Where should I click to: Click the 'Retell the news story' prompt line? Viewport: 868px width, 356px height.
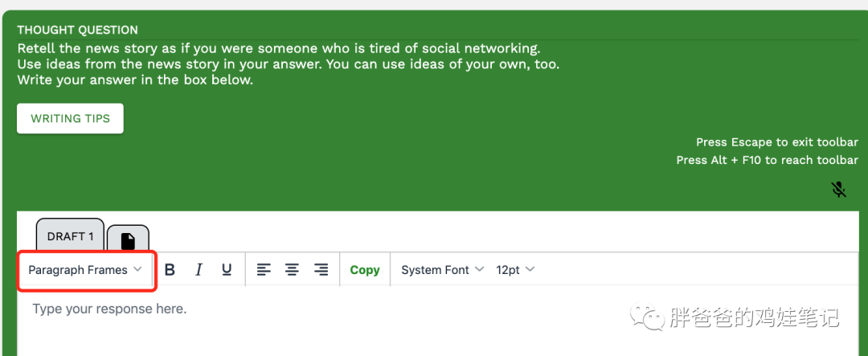pos(279,47)
